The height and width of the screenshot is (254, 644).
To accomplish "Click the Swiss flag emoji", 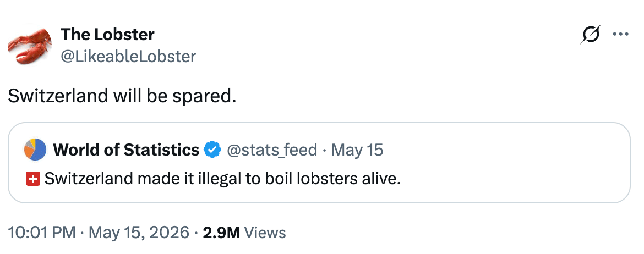I will pyautogui.click(x=33, y=179).
